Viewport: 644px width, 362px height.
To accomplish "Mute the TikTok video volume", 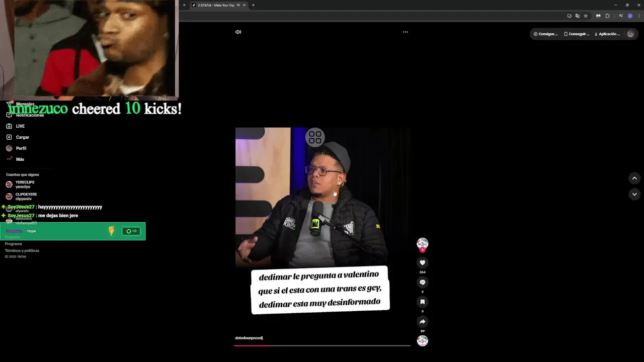I will 238,32.
